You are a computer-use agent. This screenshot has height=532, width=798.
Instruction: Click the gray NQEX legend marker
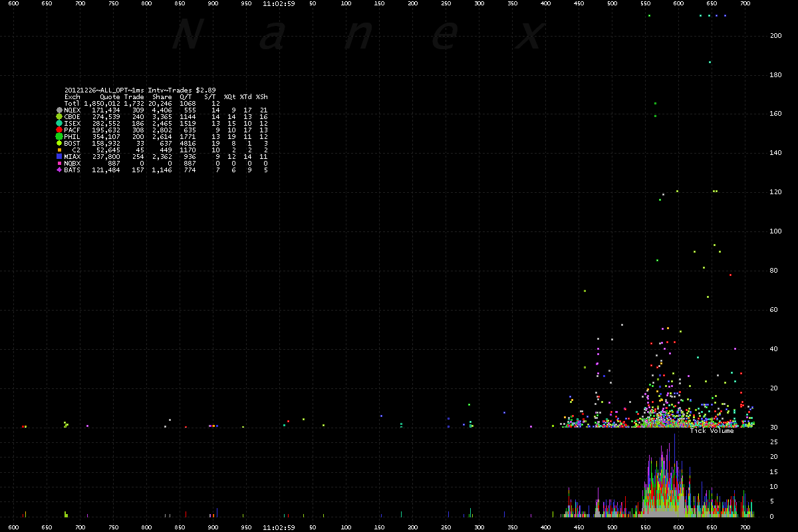60,110
